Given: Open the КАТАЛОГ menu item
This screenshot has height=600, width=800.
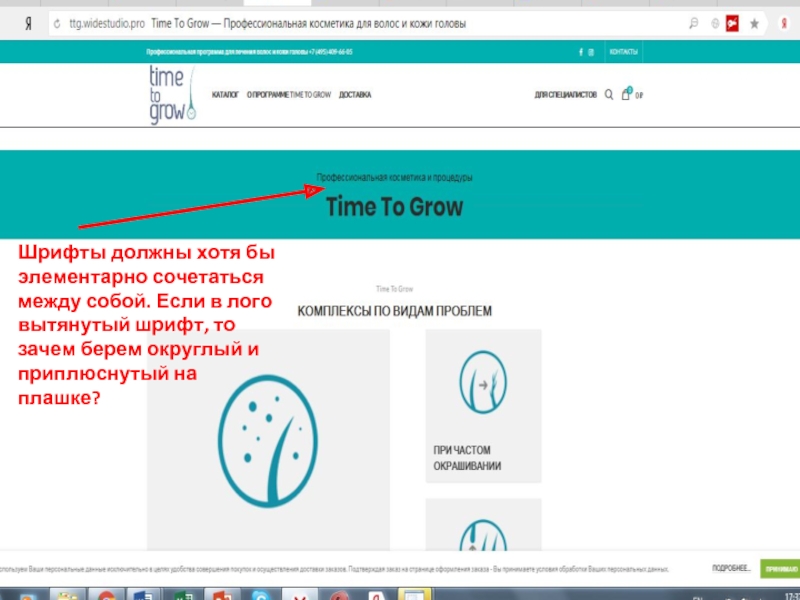Looking at the screenshot, I should tap(225, 95).
